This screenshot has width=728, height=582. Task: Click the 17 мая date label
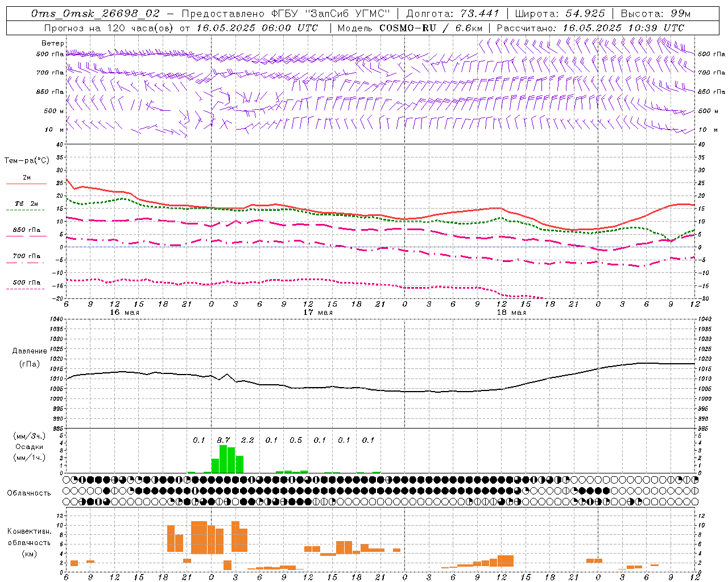317,313
